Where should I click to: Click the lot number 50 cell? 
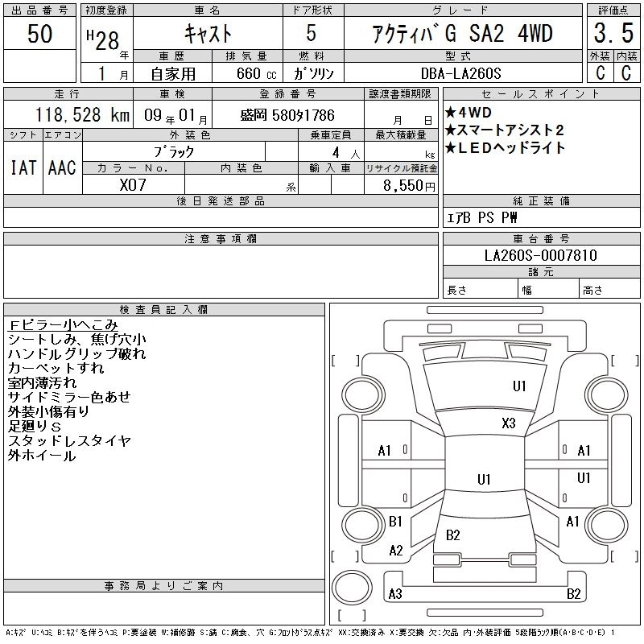[39, 33]
